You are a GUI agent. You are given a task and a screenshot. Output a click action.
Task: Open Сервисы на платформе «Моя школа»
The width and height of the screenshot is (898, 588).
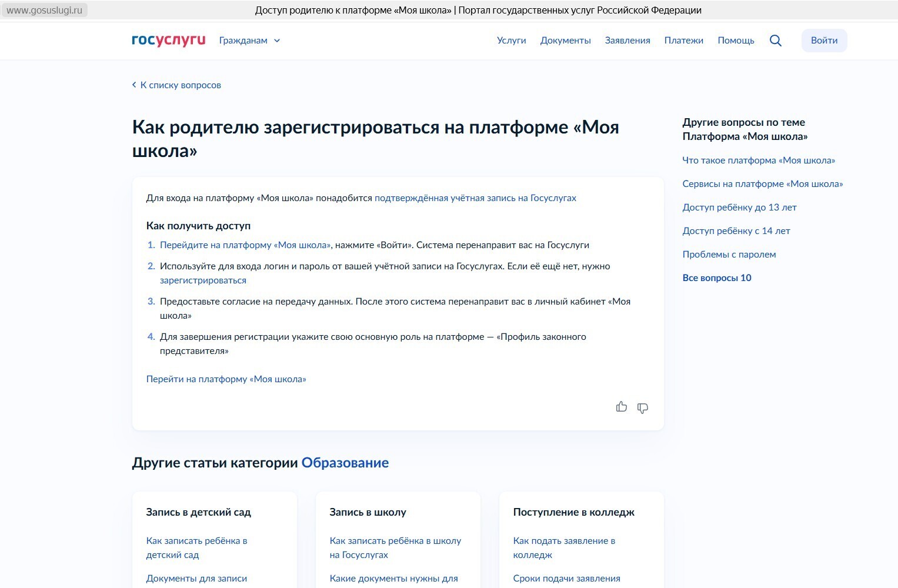[763, 184]
